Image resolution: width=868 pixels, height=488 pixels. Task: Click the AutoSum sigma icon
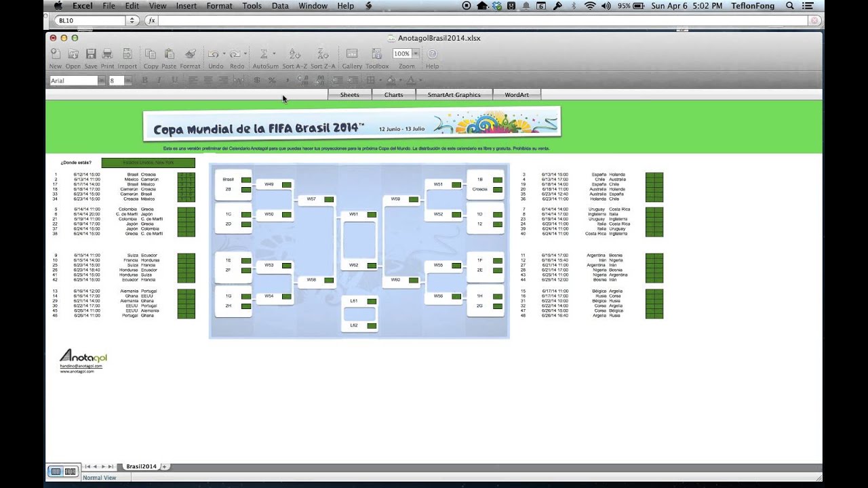coord(264,54)
